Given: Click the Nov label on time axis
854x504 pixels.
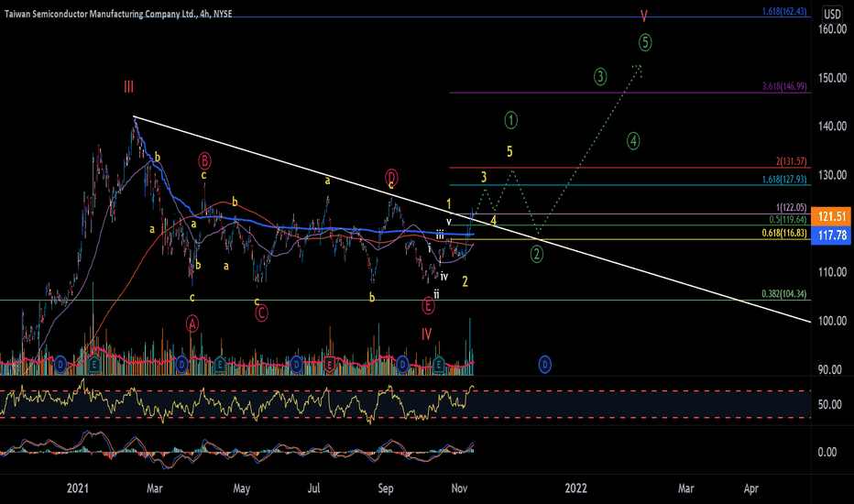Looking at the screenshot, I should coord(459,488).
